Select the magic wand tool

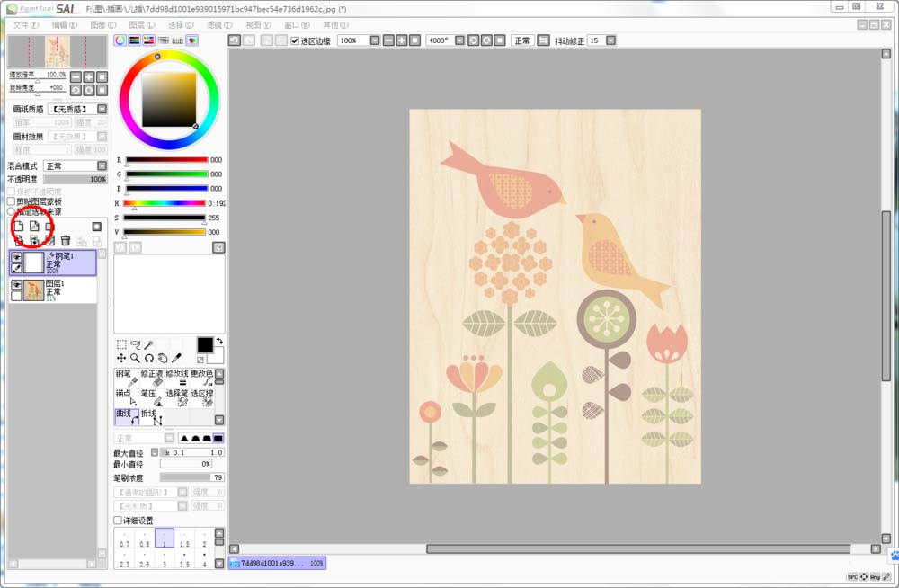149,344
